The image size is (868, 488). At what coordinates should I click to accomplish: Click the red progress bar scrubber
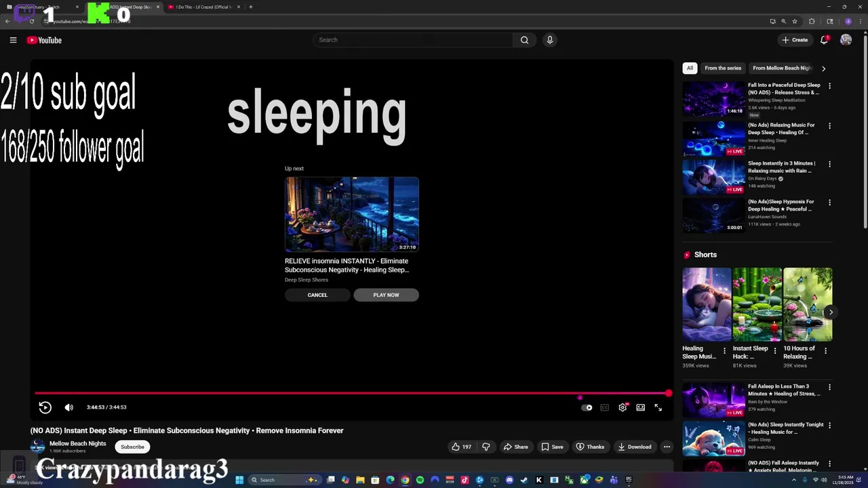(669, 393)
